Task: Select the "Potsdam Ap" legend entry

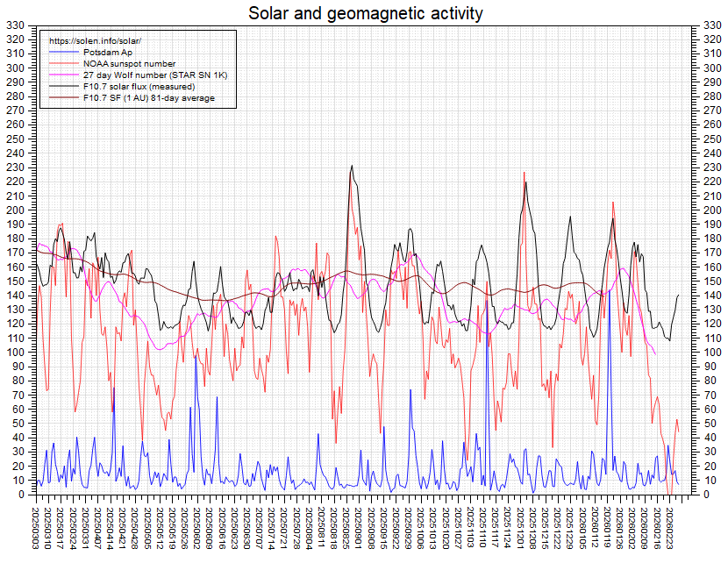Action: 108,52
